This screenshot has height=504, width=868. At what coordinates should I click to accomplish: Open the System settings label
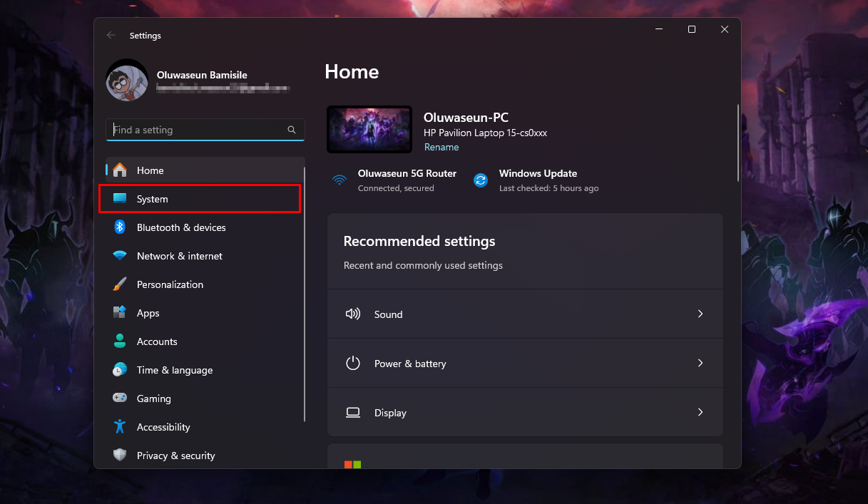click(153, 199)
